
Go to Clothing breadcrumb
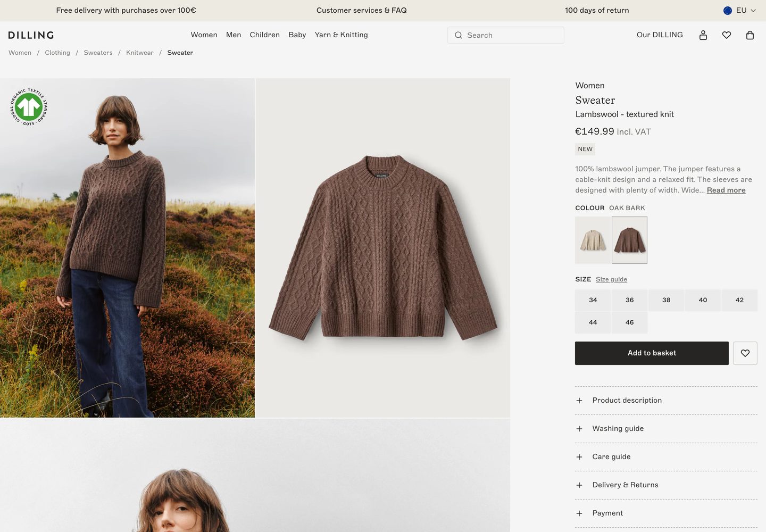[57, 53]
